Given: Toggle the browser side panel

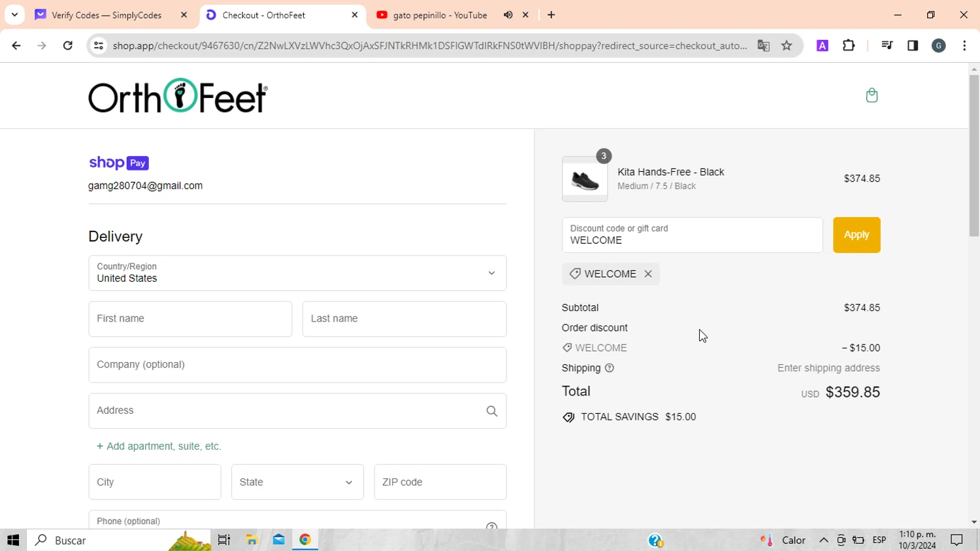Looking at the screenshot, I should coord(913,46).
